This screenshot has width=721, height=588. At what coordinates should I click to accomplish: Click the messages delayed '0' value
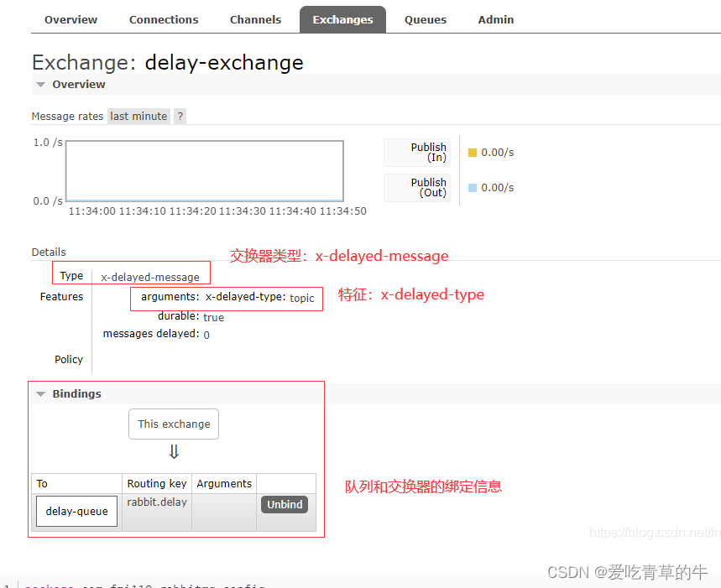pyautogui.click(x=206, y=335)
